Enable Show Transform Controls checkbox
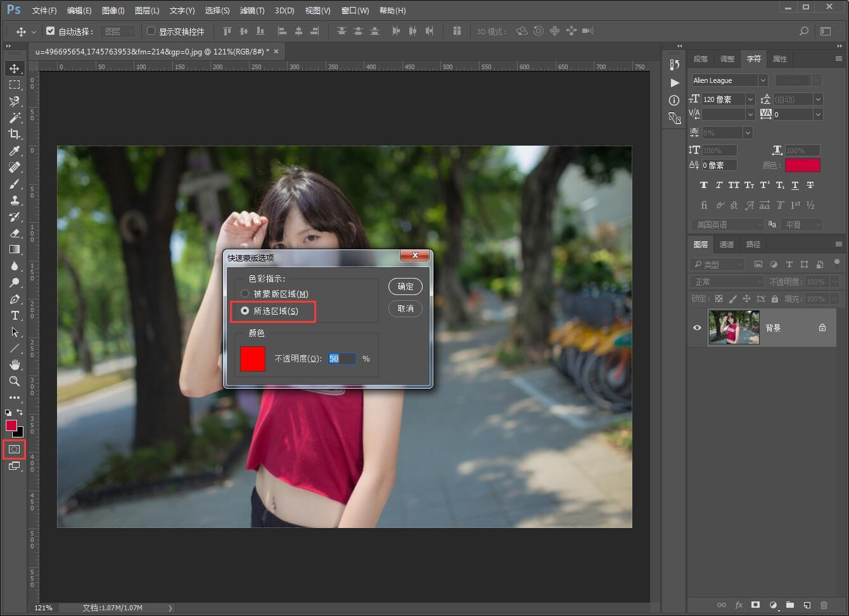The image size is (849, 616). click(x=151, y=31)
